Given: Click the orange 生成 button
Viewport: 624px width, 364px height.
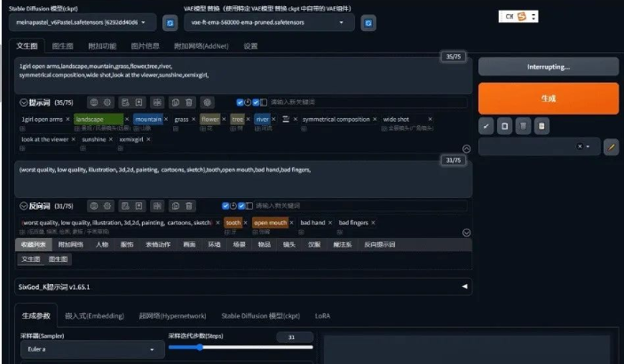Looking at the screenshot, I should coord(549,99).
